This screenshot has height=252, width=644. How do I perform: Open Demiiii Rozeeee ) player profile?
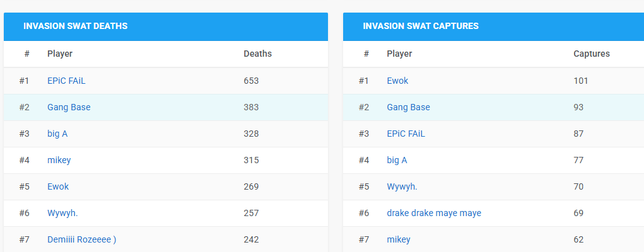click(x=81, y=239)
